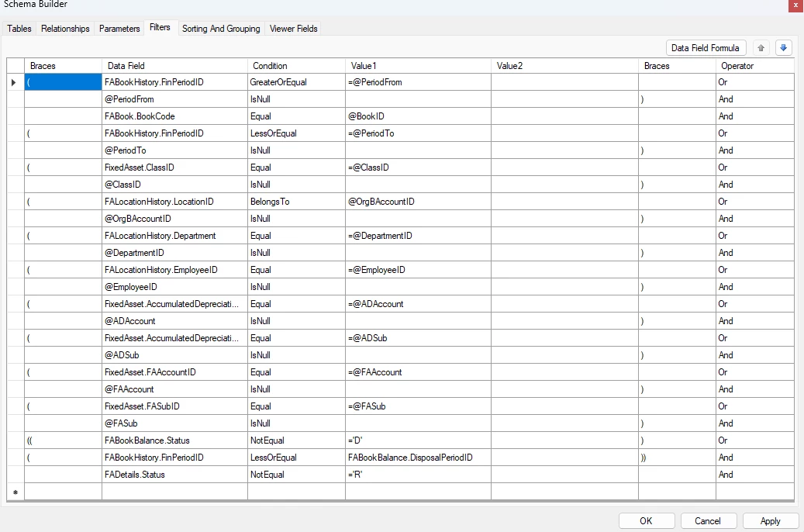
Task: Click the ='R' value cell
Action: (418, 475)
